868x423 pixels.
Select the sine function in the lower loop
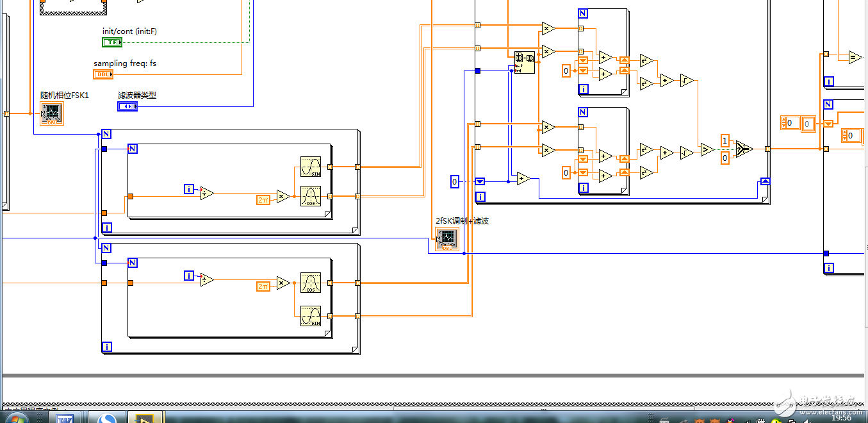311,316
